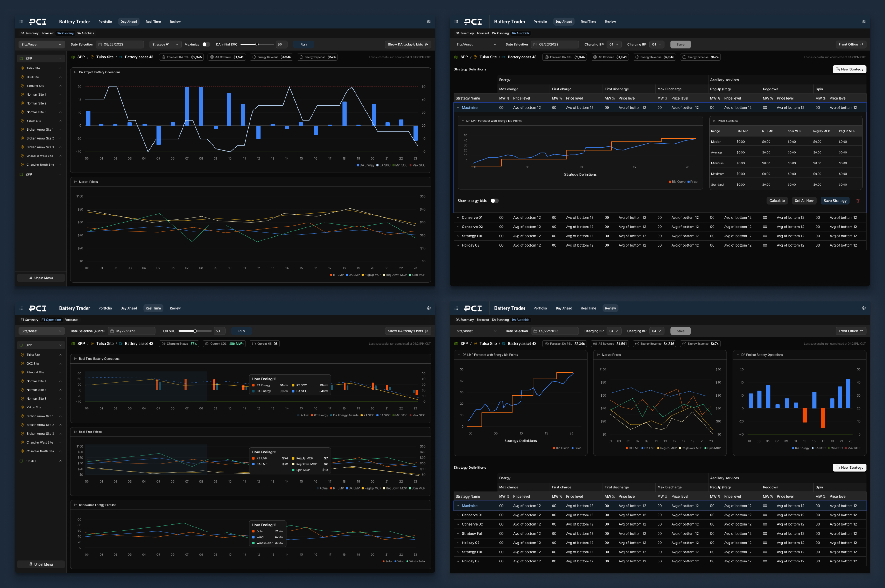Click the PCI logo in Real Time window
Viewport: 885px width, 588px height.
(38, 308)
